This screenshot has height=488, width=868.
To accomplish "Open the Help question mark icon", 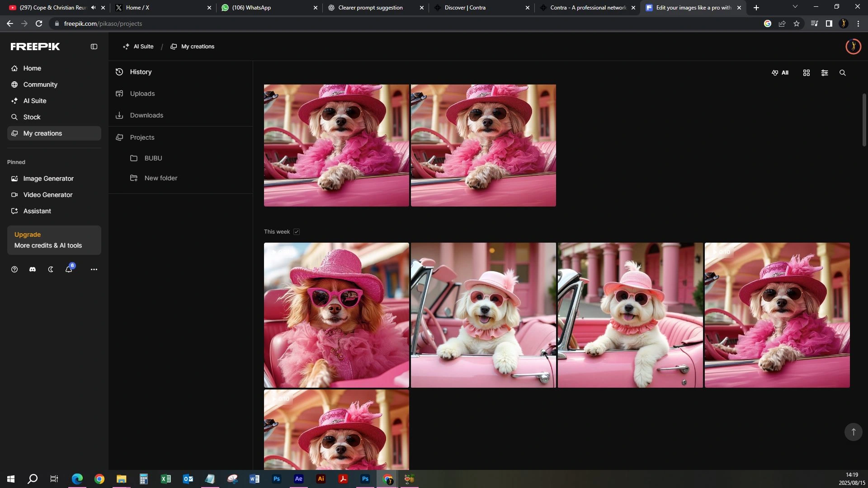I will point(14,269).
